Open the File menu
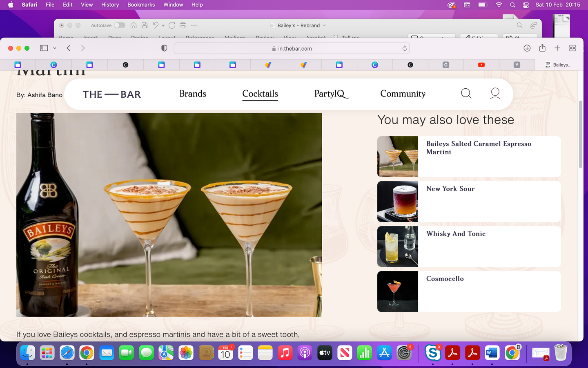 50,5
